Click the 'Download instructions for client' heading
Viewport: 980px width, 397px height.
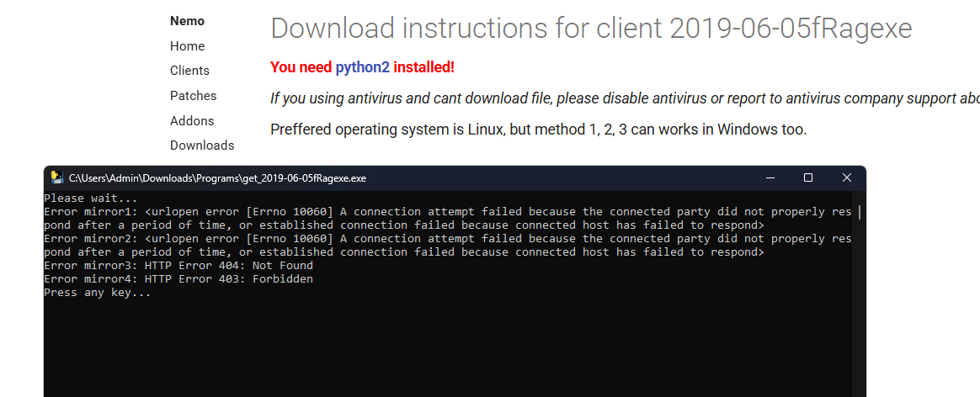(591, 29)
